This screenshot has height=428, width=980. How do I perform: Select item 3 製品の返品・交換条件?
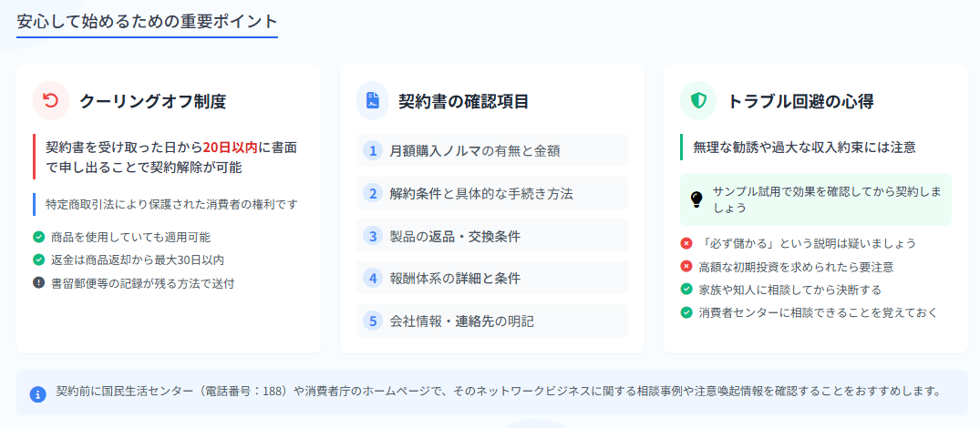tap(492, 236)
